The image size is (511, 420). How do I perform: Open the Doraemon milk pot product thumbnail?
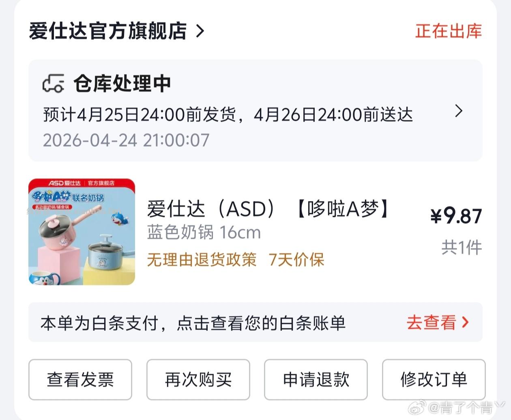(x=82, y=231)
